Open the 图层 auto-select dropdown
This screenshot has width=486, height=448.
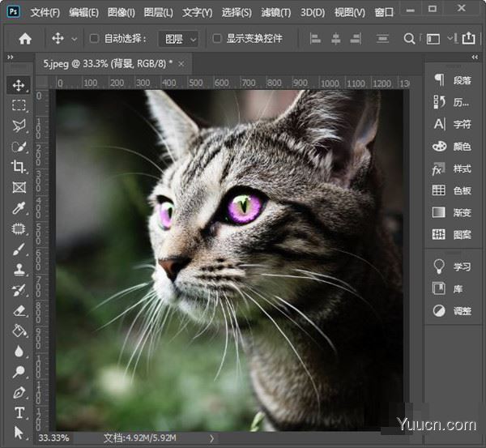pos(178,39)
